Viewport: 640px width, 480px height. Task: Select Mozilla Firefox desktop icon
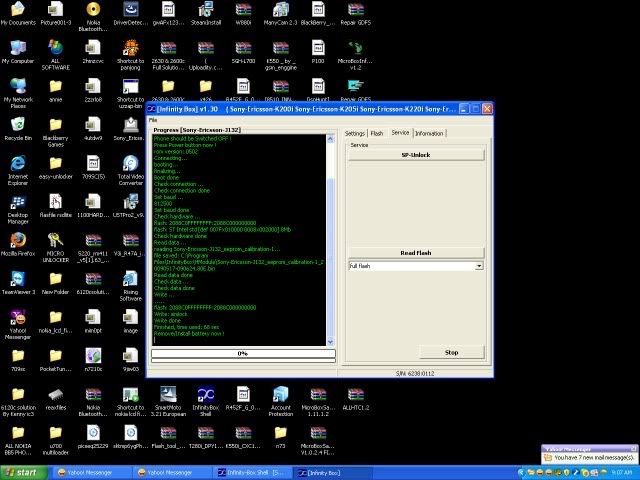pyautogui.click(x=18, y=244)
